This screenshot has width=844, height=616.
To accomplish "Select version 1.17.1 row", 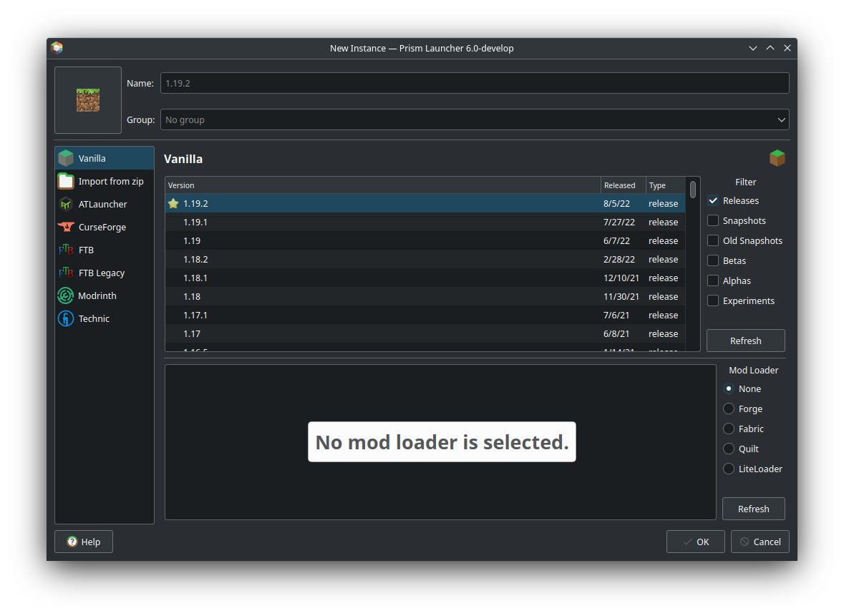I will [425, 315].
